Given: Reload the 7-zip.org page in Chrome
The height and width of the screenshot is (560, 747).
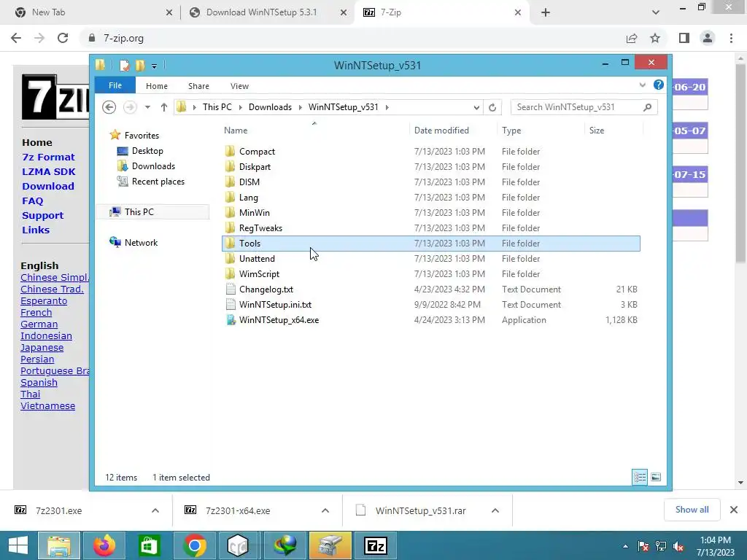Looking at the screenshot, I should pyautogui.click(x=63, y=38).
